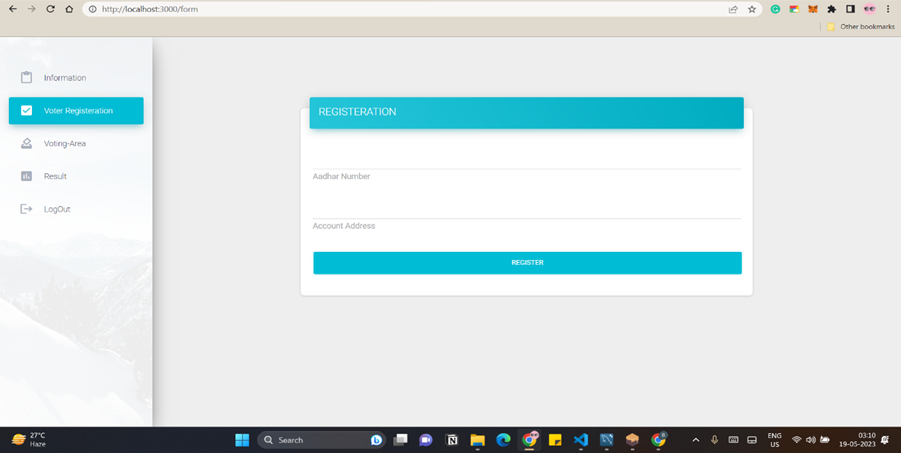The image size is (901, 453).
Task: Open the browser home page icon
Action: click(69, 9)
